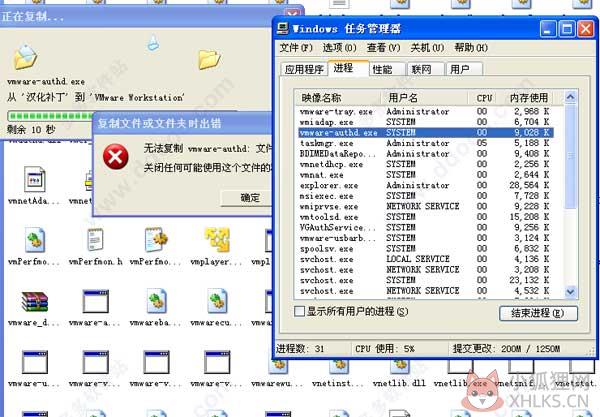Select the wmiprvse.exe process row
Image resolution: width=600 pixels, height=417 pixels.
click(426, 207)
